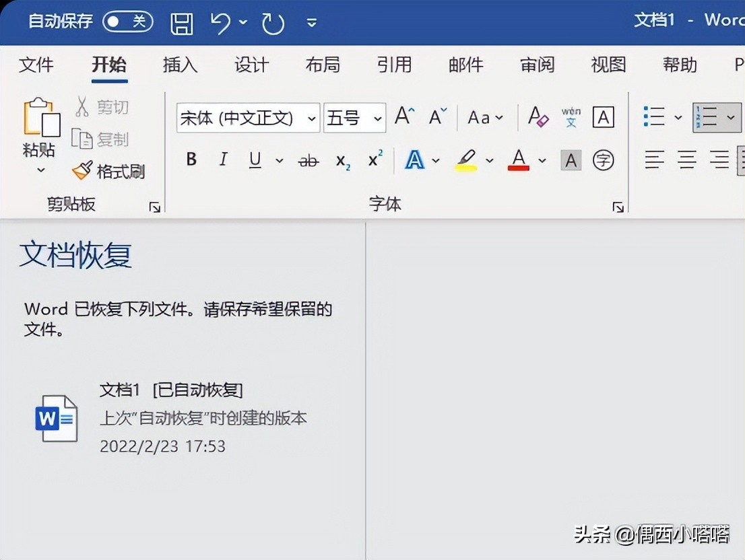Click the Strikethrough icon
The width and height of the screenshot is (745, 560).
click(x=309, y=160)
